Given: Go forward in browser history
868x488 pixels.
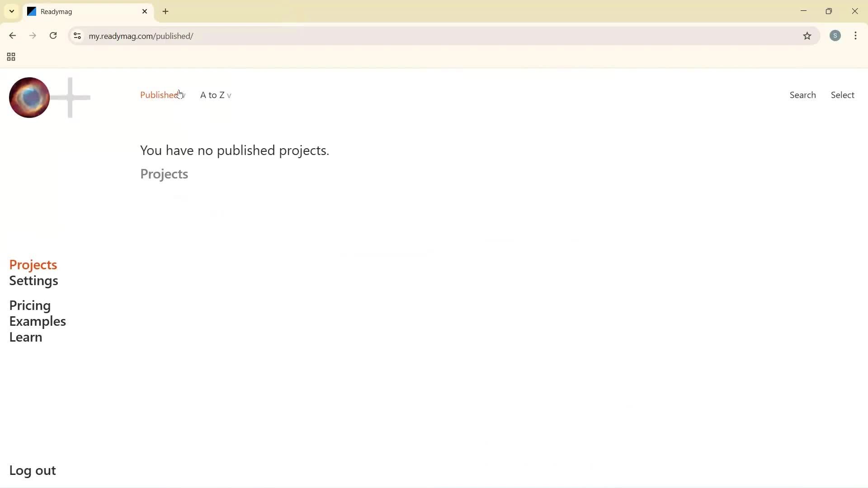Looking at the screenshot, I should tap(33, 36).
